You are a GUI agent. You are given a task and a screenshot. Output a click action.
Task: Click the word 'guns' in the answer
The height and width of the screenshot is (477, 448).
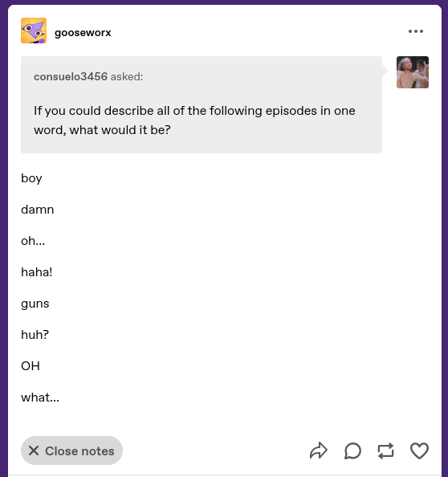click(35, 304)
